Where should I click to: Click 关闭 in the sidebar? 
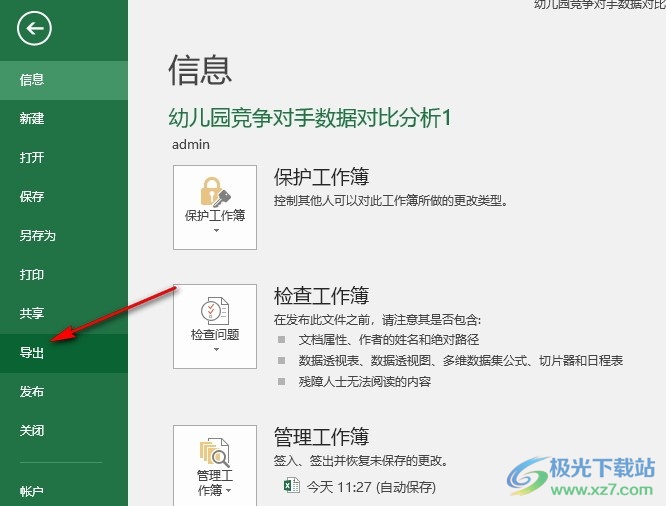click(64, 431)
